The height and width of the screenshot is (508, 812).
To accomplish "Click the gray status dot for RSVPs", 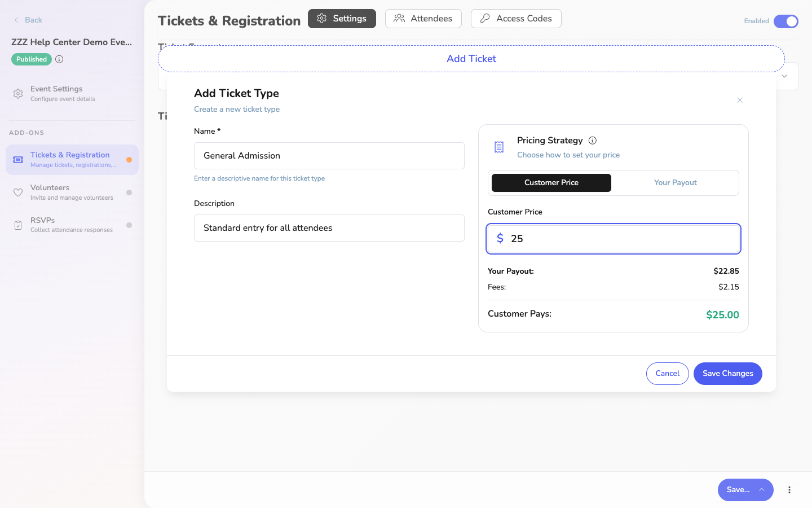I will (129, 225).
